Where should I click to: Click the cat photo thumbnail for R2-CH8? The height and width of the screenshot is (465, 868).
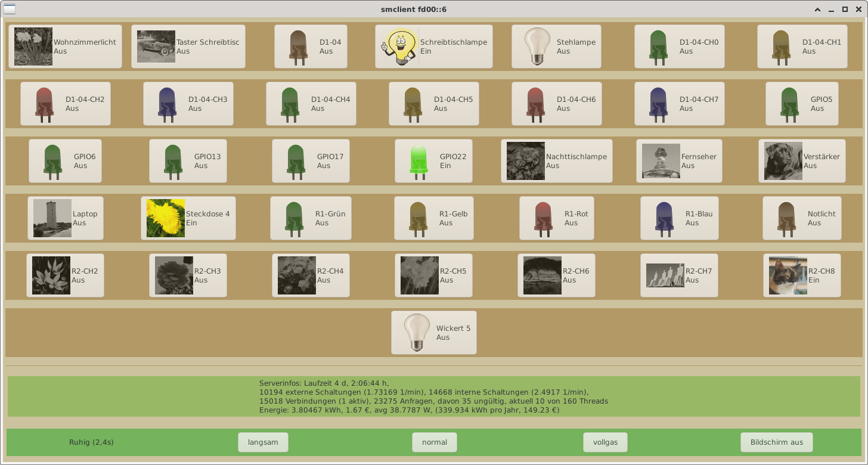(788, 275)
